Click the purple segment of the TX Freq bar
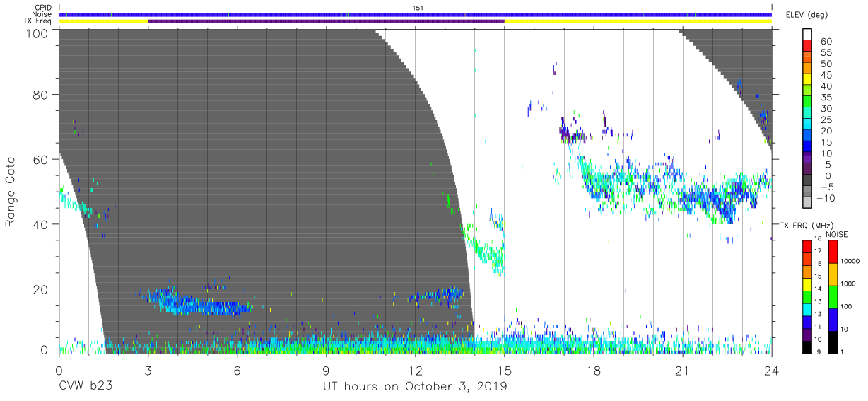Screen dimensions: 868x401 tap(327, 21)
